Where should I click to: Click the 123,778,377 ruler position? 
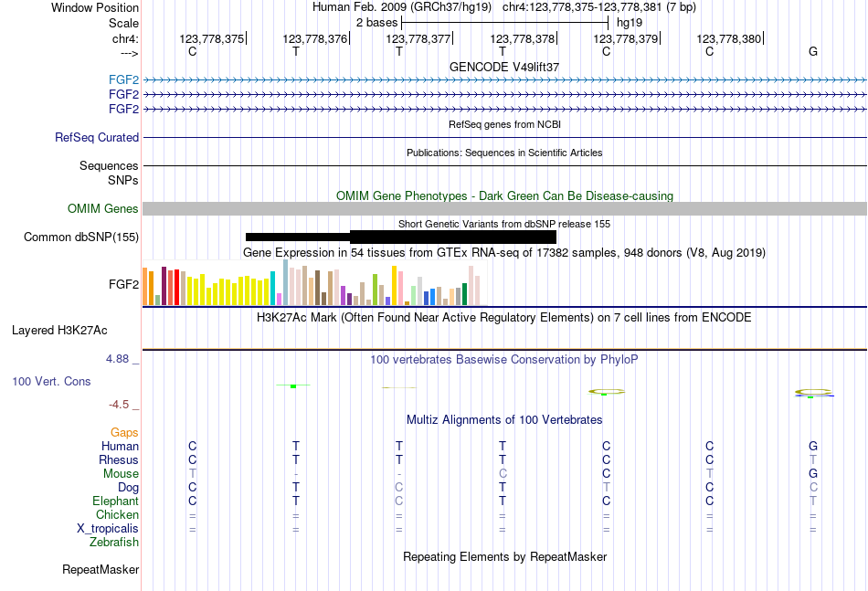(x=418, y=38)
